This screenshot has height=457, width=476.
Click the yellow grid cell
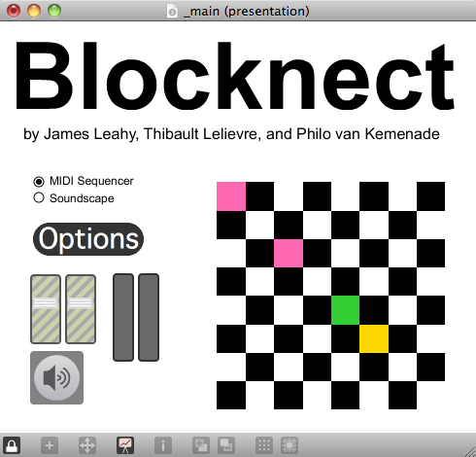[x=374, y=338]
